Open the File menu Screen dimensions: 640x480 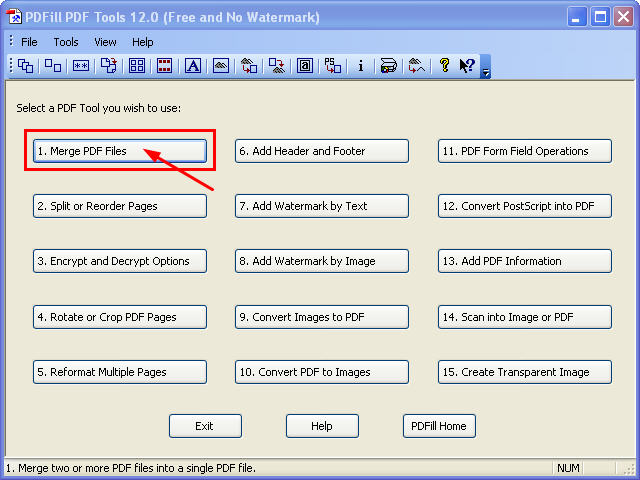pos(29,42)
